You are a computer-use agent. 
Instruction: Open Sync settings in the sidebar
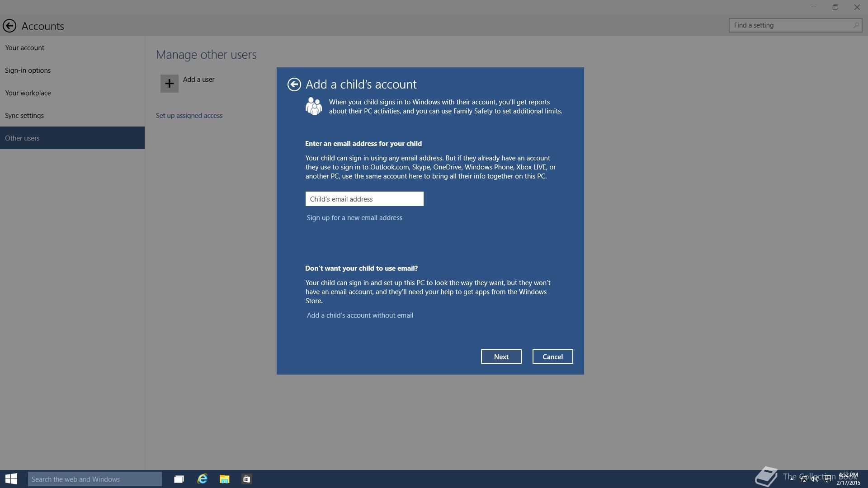point(72,115)
